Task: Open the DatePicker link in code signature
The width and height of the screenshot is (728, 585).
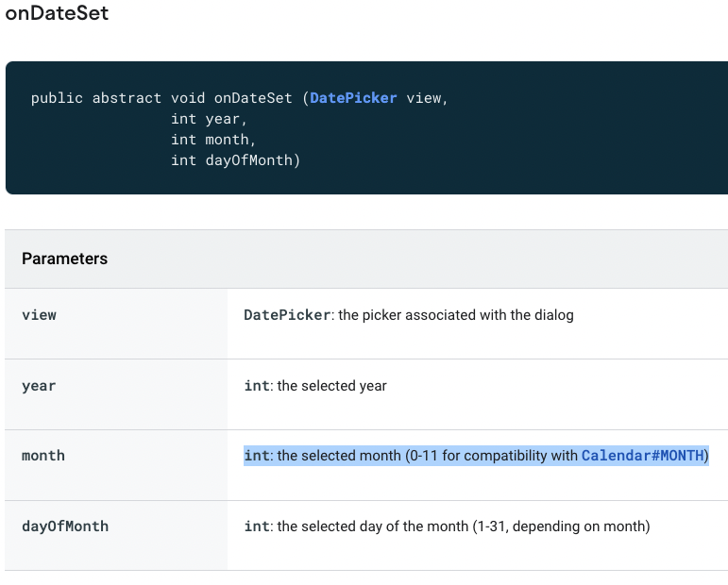Action: pos(353,98)
